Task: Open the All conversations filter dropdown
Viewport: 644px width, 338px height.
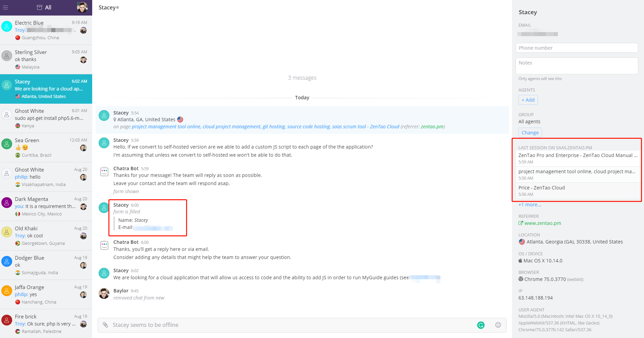Action: click(x=44, y=7)
